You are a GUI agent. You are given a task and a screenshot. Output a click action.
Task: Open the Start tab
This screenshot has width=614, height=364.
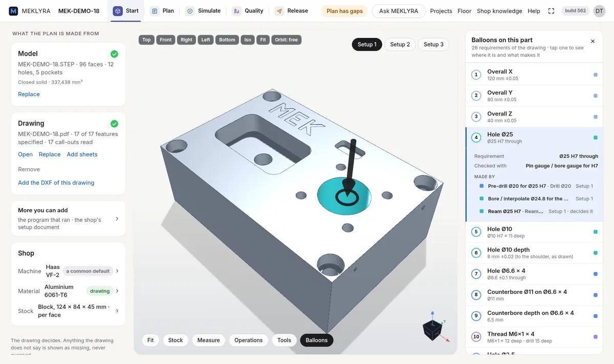pyautogui.click(x=126, y=11)
